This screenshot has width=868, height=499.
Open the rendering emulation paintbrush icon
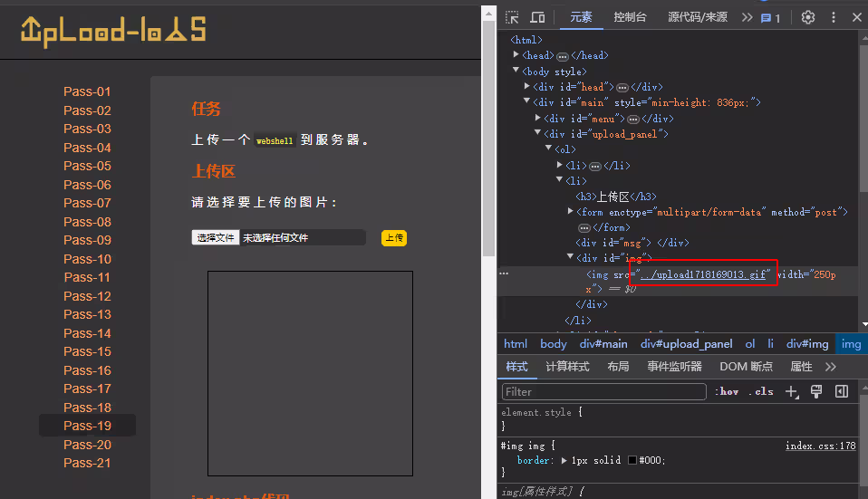tap(816, 391)
